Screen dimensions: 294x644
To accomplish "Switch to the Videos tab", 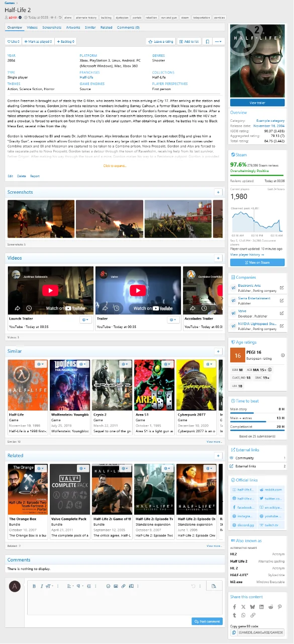I will tap(32, 28).
